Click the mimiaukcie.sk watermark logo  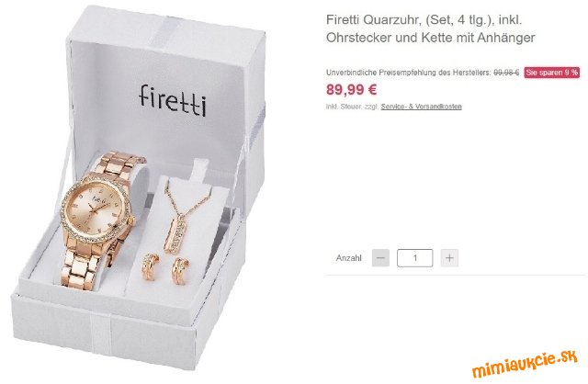[x=525, y=364]
